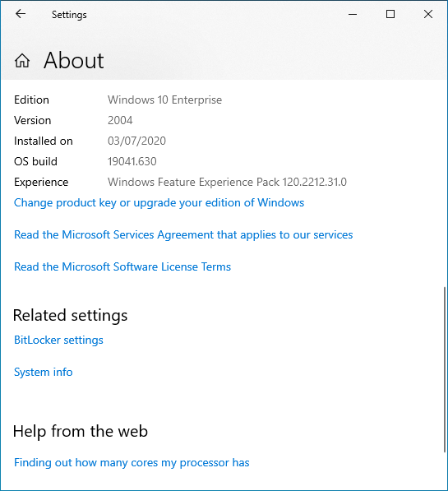The width and height of the screenshot is (448, 491).
Task: Open Finding out how many cores link
Action: pyautogui.click(x=132, y=462)
